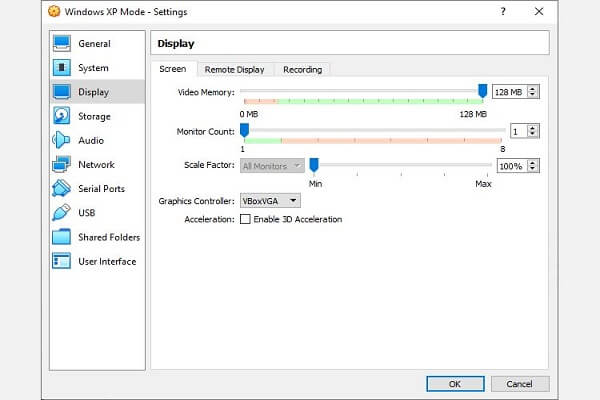This screenshot has height=400, width=600.
Task: Select the User Interface category label
Action: coord(107,261)
